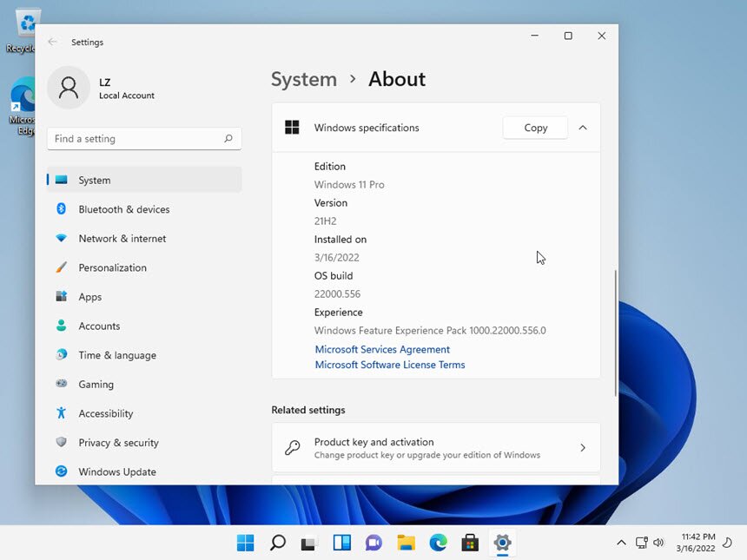Select Recycle Bin on the desktop
The image size is (747, 560).
pos(20,31)
